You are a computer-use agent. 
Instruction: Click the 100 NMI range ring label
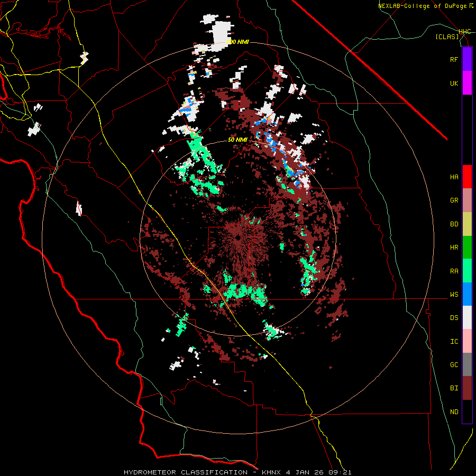pos(237,42)
